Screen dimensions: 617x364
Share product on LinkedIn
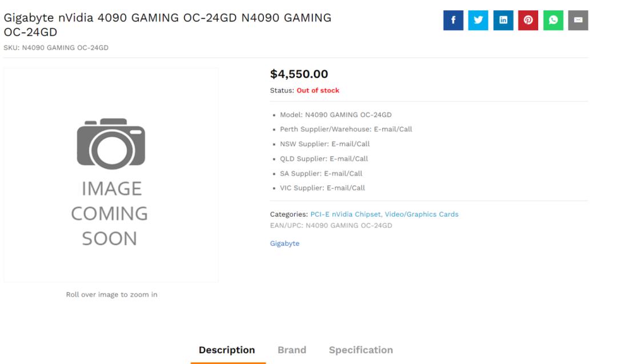(x=502, y=21)
